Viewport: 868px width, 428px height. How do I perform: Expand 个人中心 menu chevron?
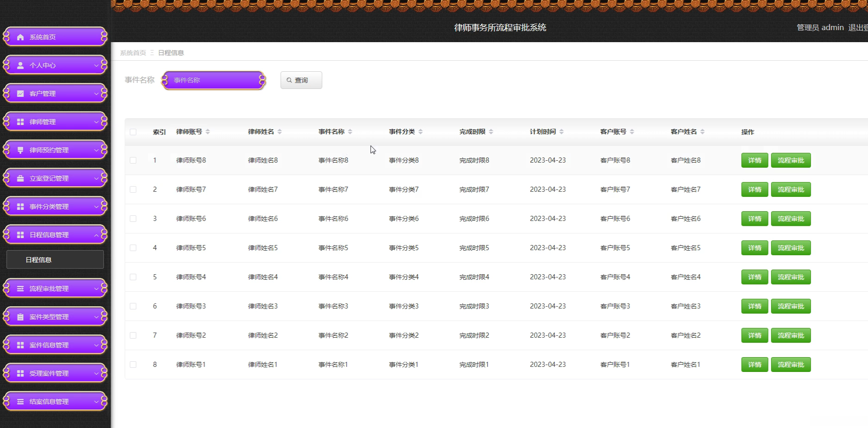(96, 65)
